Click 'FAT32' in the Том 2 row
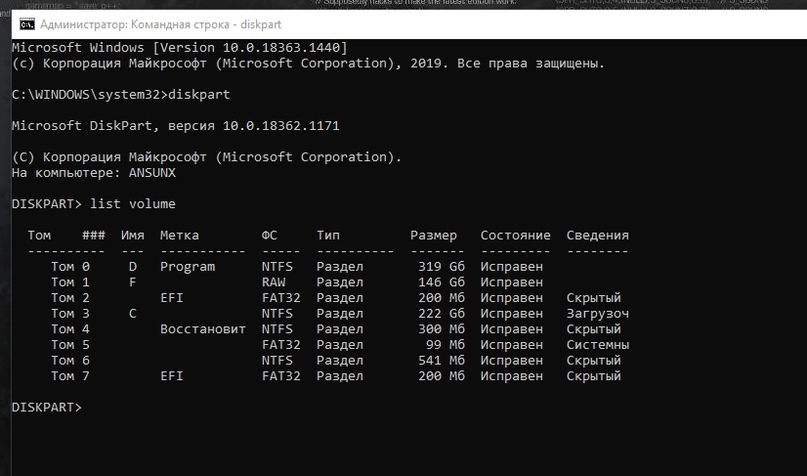The height and width of the screenshot is (476, 807). point(281,297)
